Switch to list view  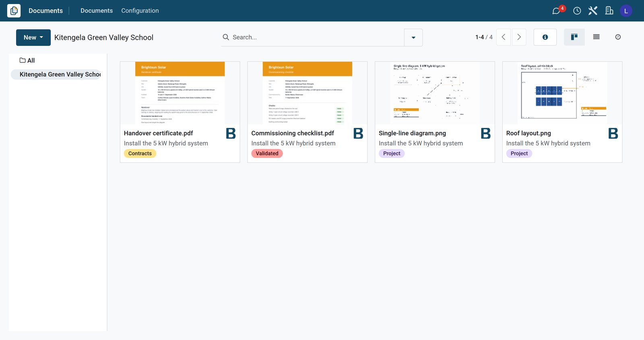click(x=596, y=37)
